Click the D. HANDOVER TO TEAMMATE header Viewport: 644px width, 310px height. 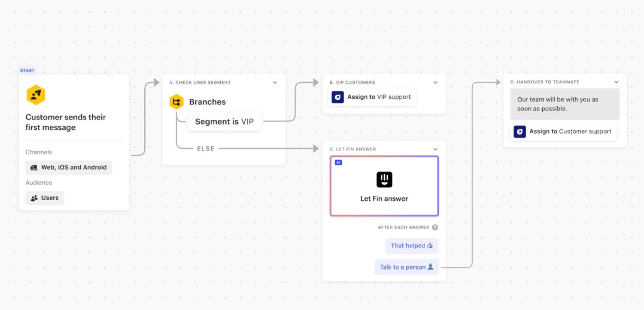(545, 82)
